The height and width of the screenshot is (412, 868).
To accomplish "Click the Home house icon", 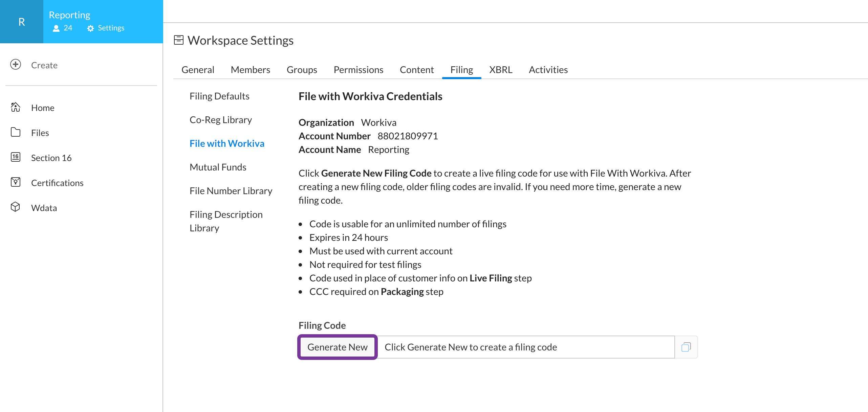I will click(x=16, y=107).
